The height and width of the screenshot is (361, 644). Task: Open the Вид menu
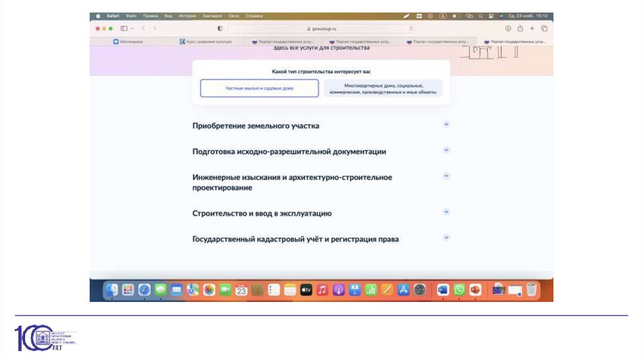(x=169, y=16)
